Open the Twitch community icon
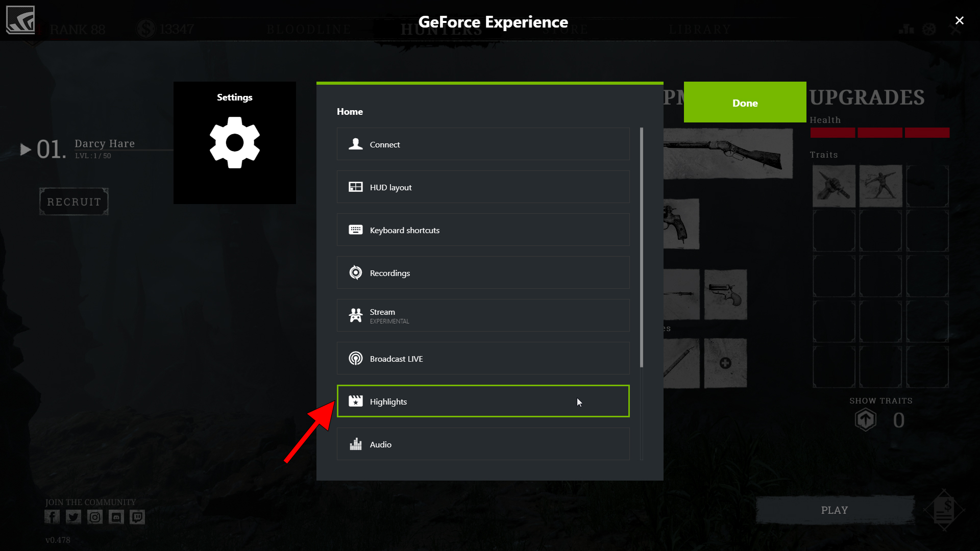 pyautogui.click(x=137, y=517)
